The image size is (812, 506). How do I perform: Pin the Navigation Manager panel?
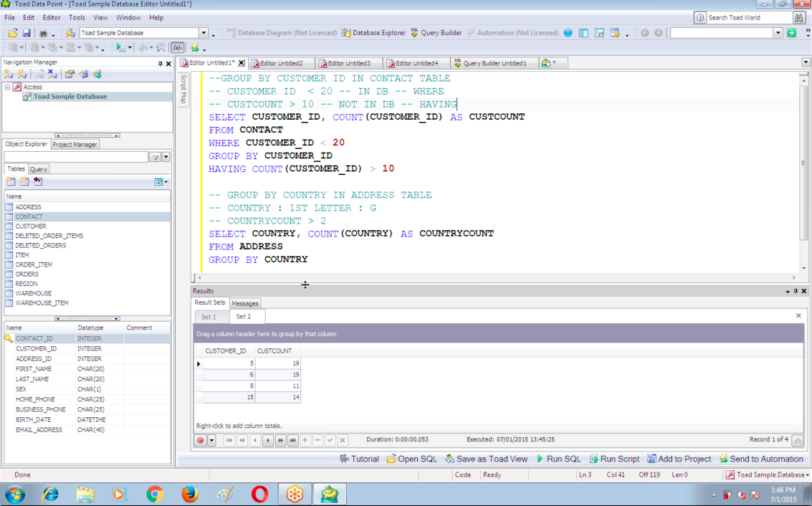click(x=160, y=63)
